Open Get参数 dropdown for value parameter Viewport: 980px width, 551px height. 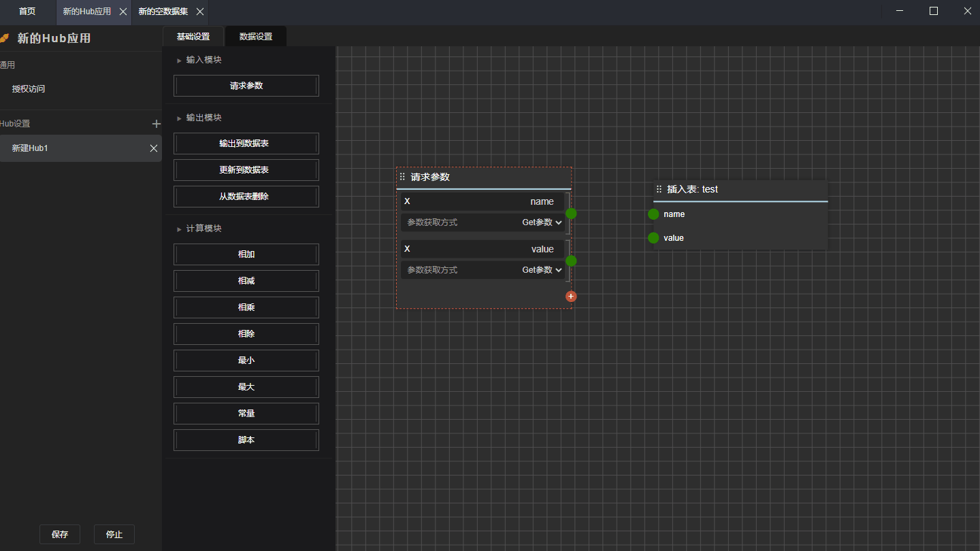pyautogui.click(x=542, y=270)
